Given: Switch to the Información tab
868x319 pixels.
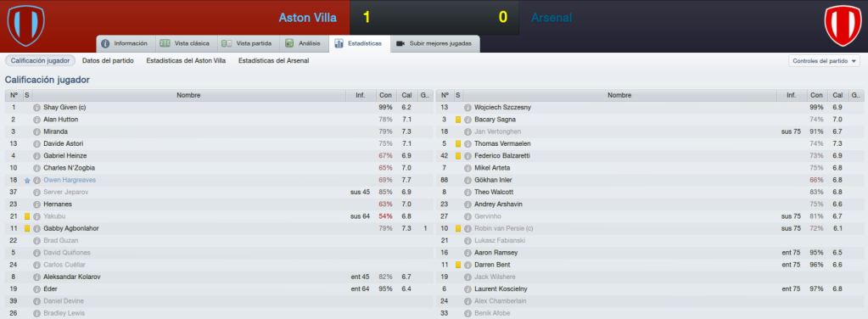Looking at the screenshot, I should click(x=125, y=43).
